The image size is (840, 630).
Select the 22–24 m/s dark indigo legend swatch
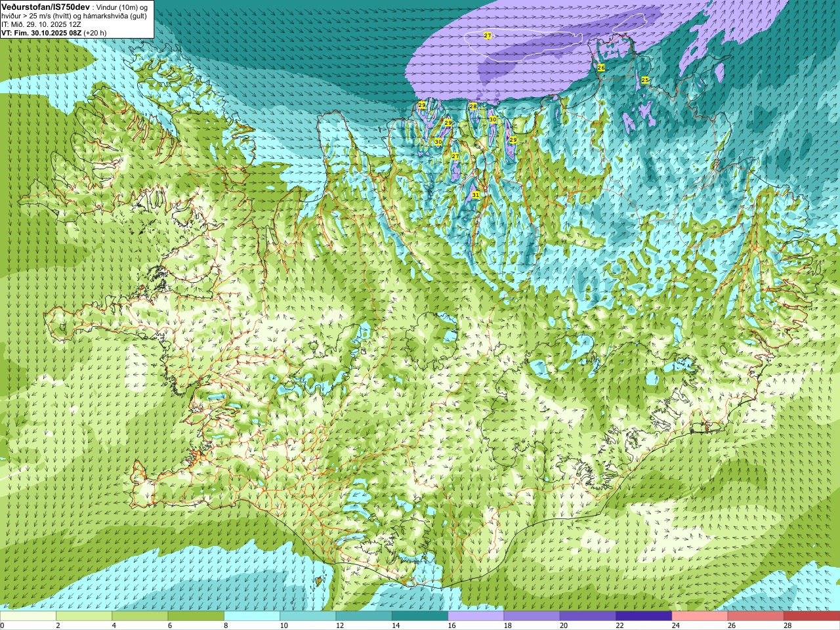pos(644,616)
